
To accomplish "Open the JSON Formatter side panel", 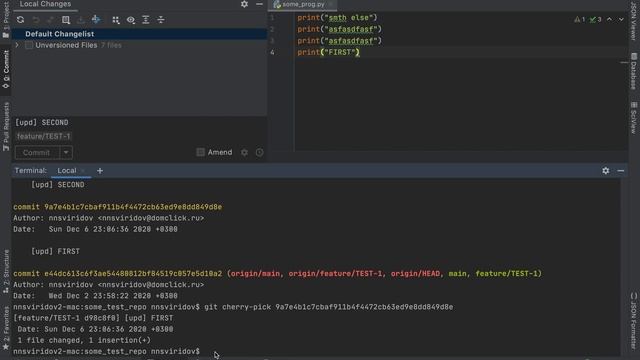I will coord(633,320).
